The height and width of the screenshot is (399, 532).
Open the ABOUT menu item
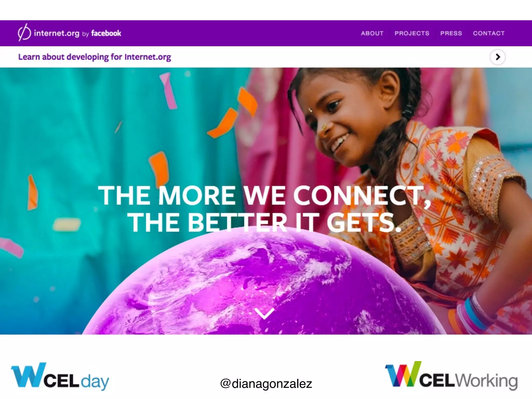(x=372, y=33)
